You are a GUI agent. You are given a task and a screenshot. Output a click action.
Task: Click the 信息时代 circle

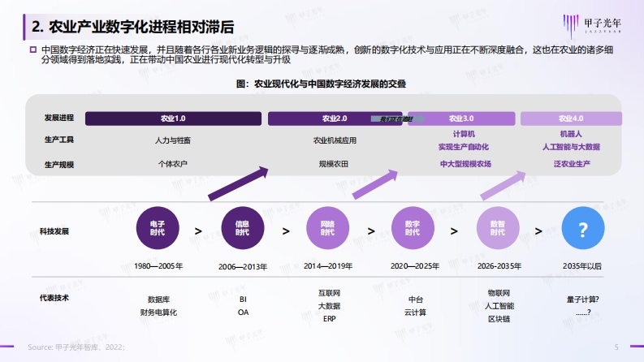(x=242, y=228)
